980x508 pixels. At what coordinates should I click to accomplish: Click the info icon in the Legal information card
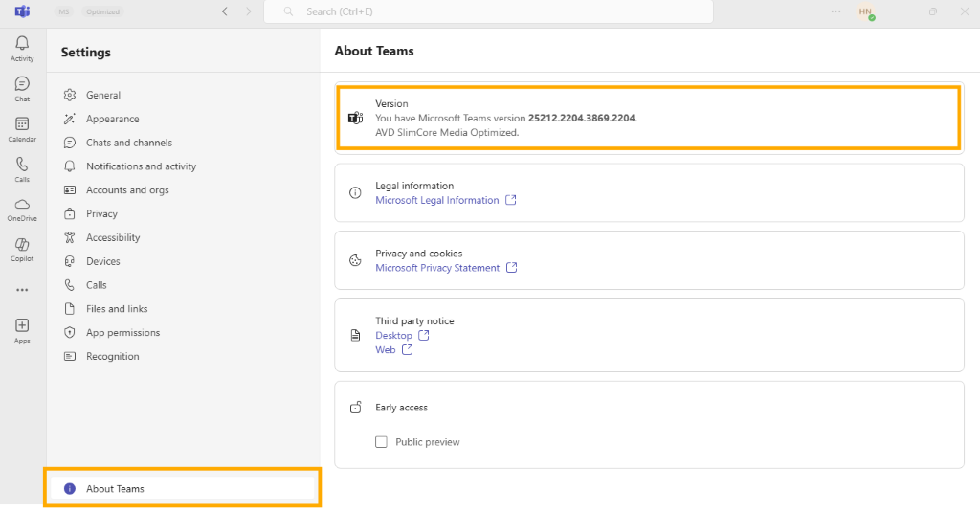tap(355, 193)
